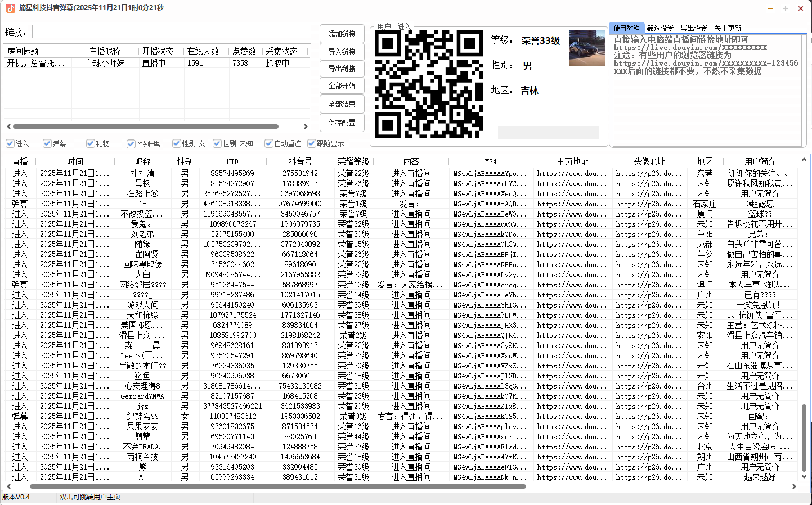
Task: Click down scroll arrow of data table
Action: coord(804,476)
